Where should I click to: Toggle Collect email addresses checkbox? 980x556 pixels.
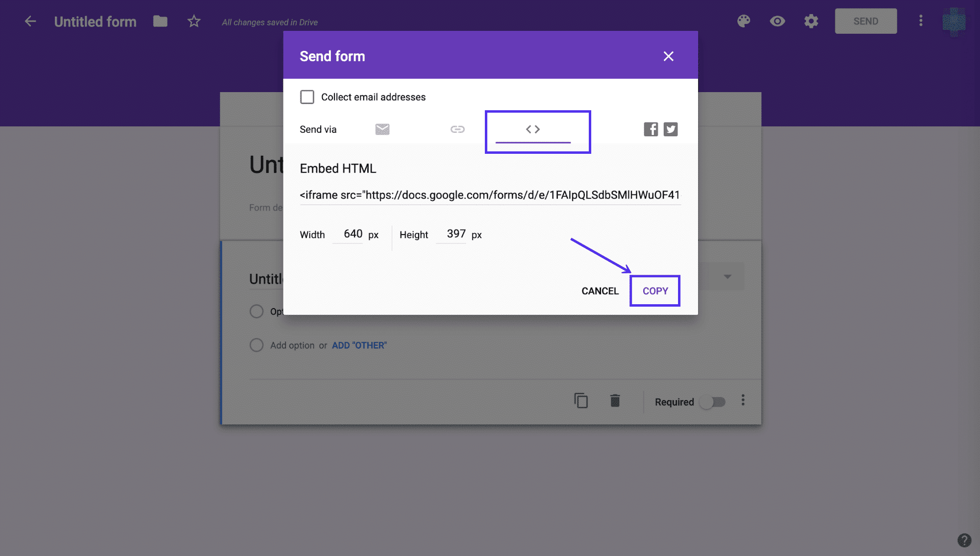pyautogui.click(x=306, y=96)
